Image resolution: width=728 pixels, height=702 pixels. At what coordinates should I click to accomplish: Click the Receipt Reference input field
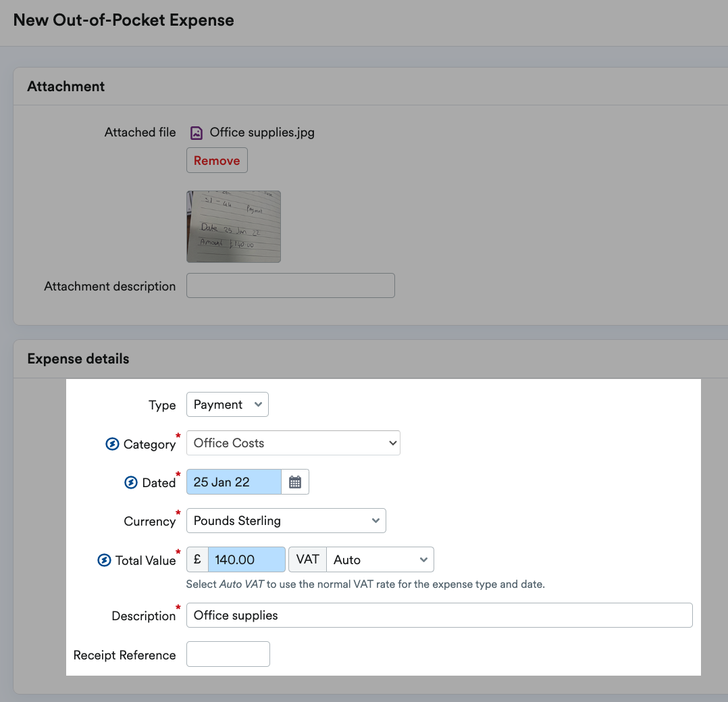228,653
